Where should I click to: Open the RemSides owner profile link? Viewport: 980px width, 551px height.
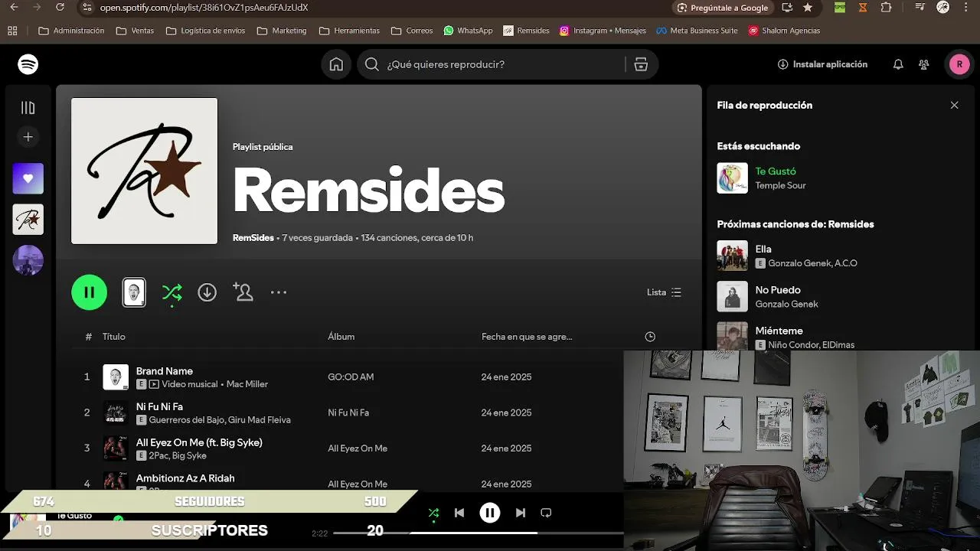click(x=253, y=238)
